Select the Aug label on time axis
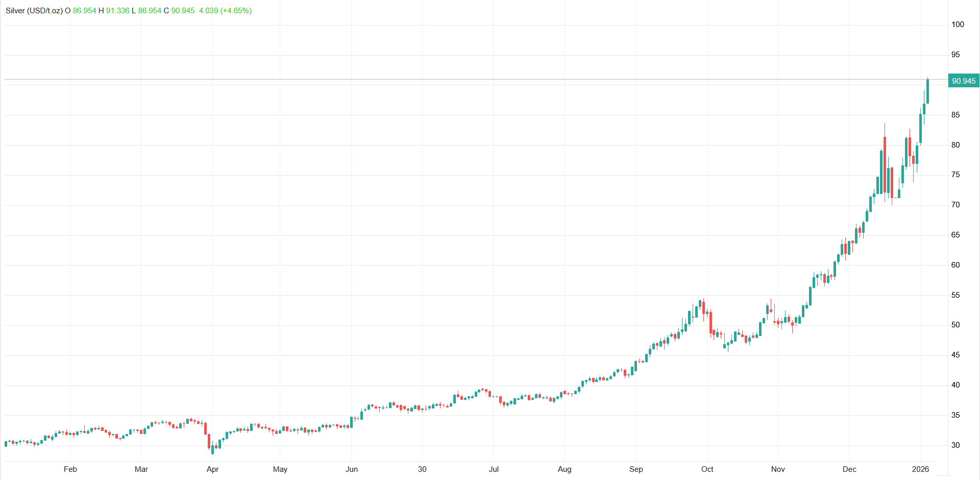 565,469
